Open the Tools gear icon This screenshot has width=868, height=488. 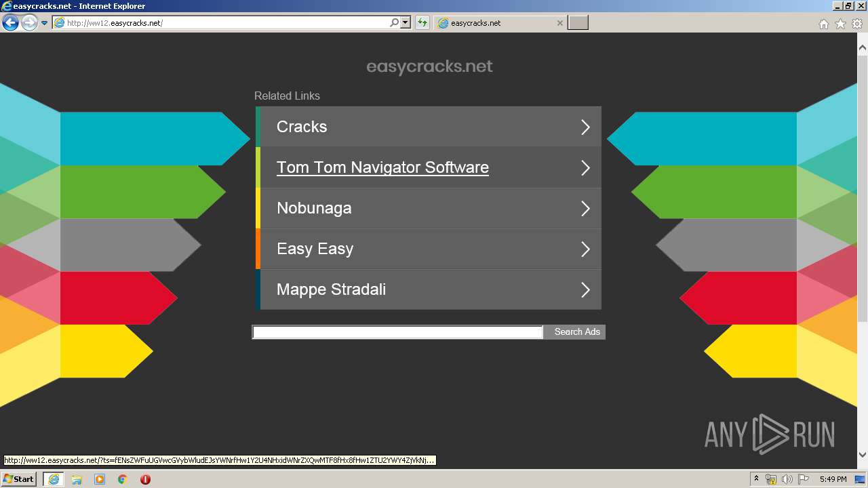coord(857,24)
